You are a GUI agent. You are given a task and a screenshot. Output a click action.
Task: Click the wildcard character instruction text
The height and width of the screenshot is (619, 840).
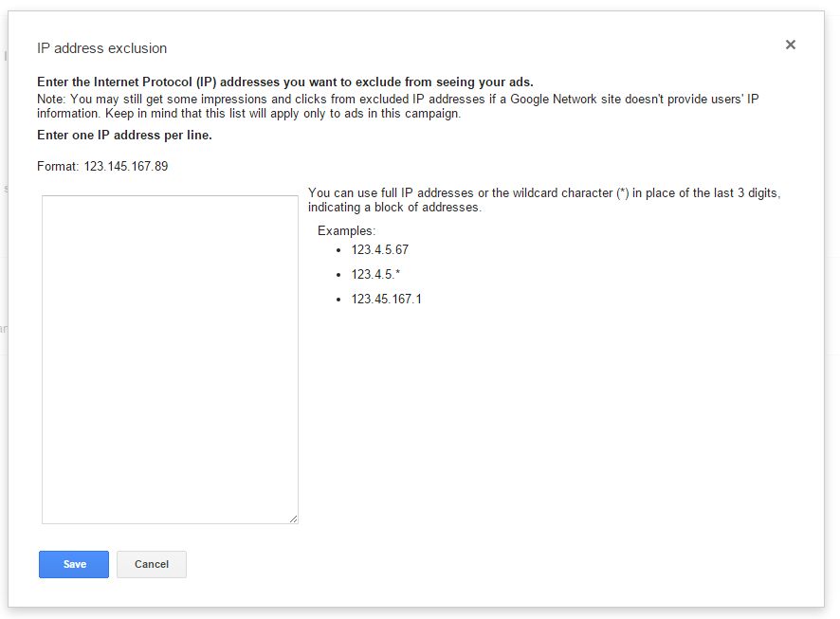click(x=544, y=200)
